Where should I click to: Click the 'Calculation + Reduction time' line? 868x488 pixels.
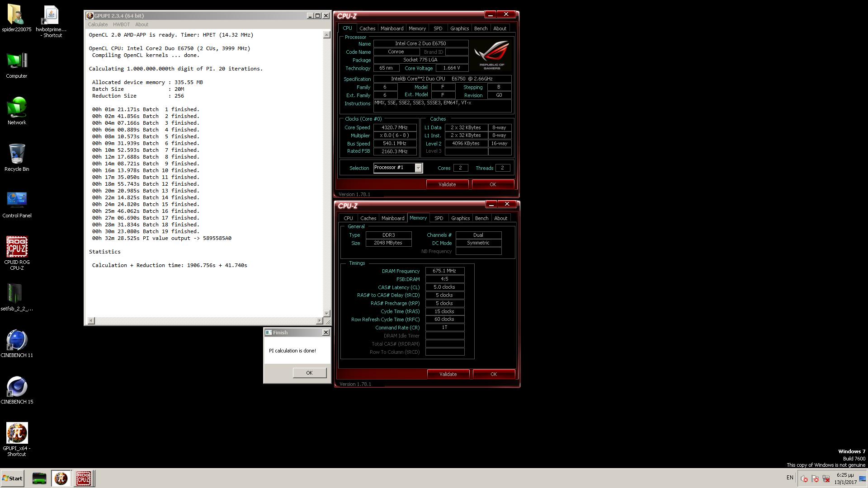[170, 265]
